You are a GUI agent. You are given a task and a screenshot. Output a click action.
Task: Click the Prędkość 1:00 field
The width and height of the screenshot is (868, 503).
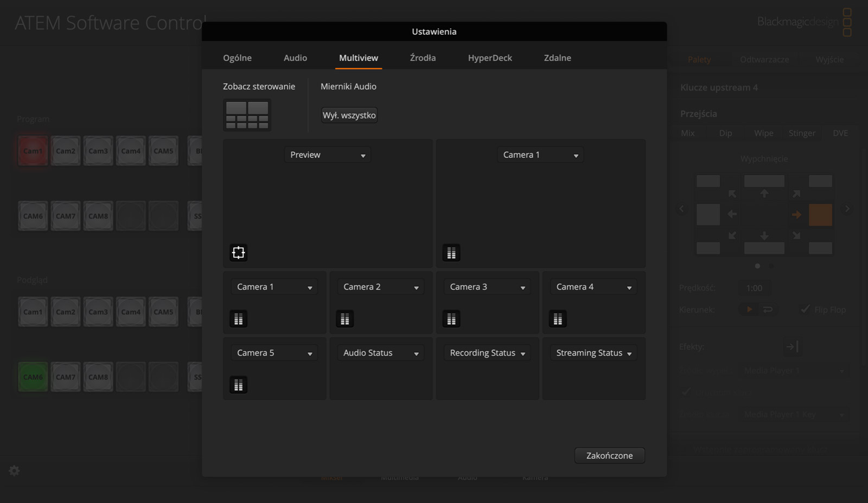coord(754,288)
